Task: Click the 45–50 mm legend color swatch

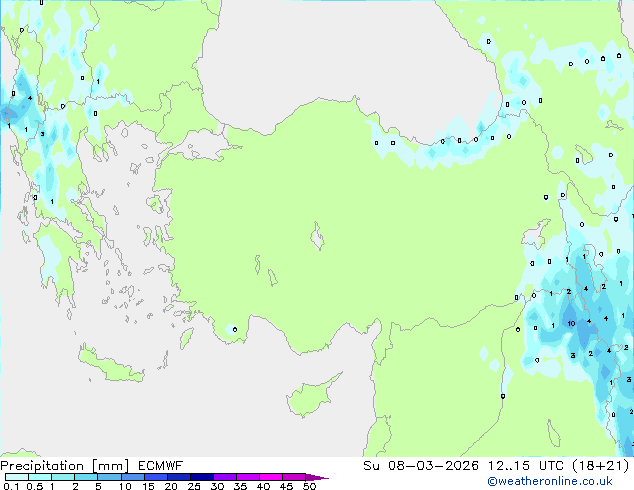Action: 294,477
